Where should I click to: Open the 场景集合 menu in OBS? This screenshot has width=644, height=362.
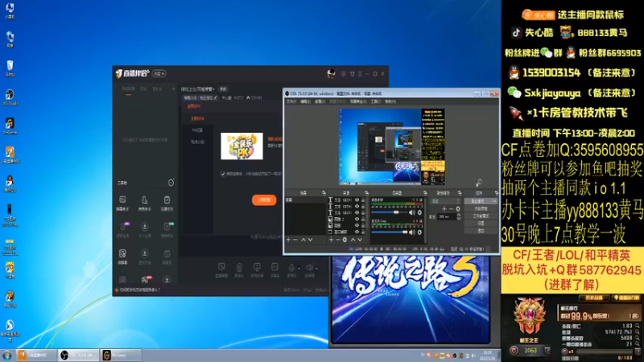358,101
